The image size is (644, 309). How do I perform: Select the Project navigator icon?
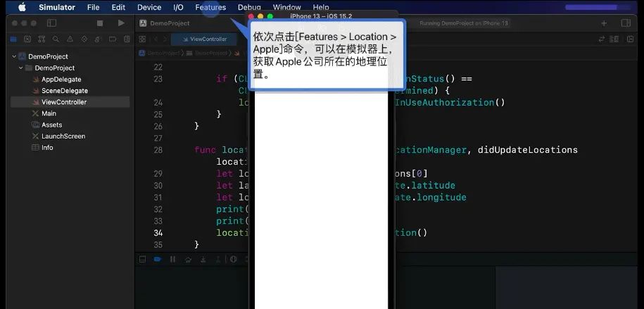point(13,39)
